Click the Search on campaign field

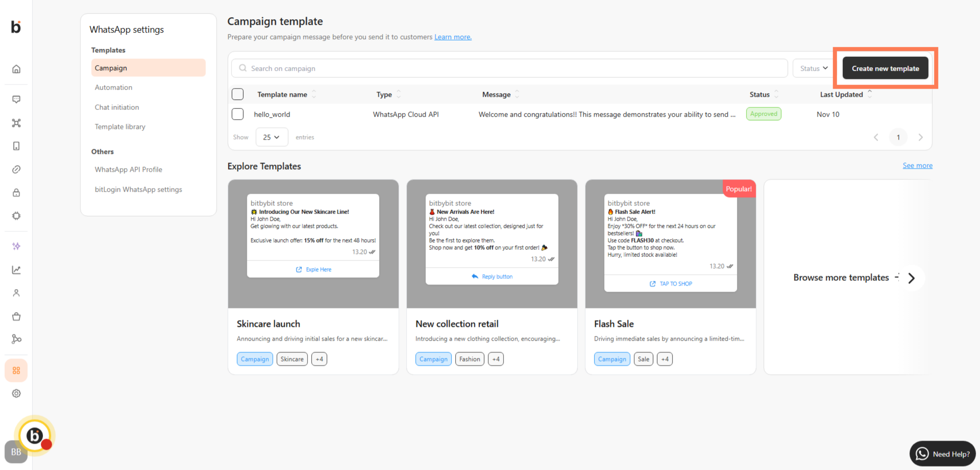[x=509, y=69]
